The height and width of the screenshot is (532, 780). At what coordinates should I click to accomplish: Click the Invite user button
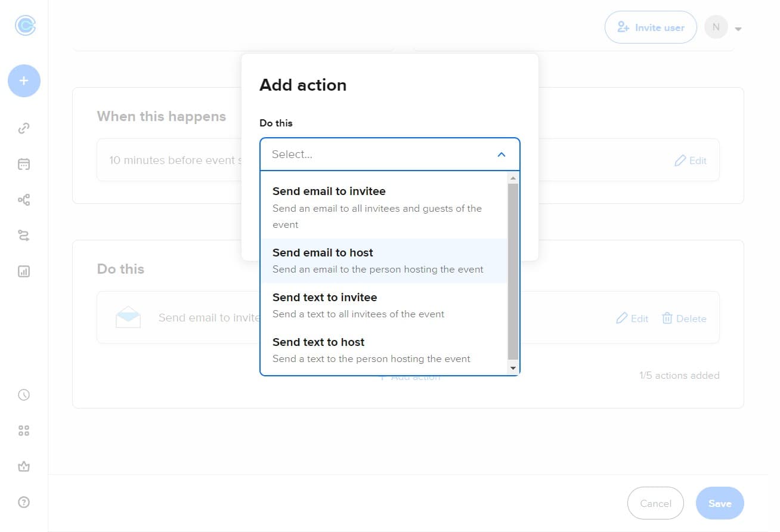[x=651, y=27]
